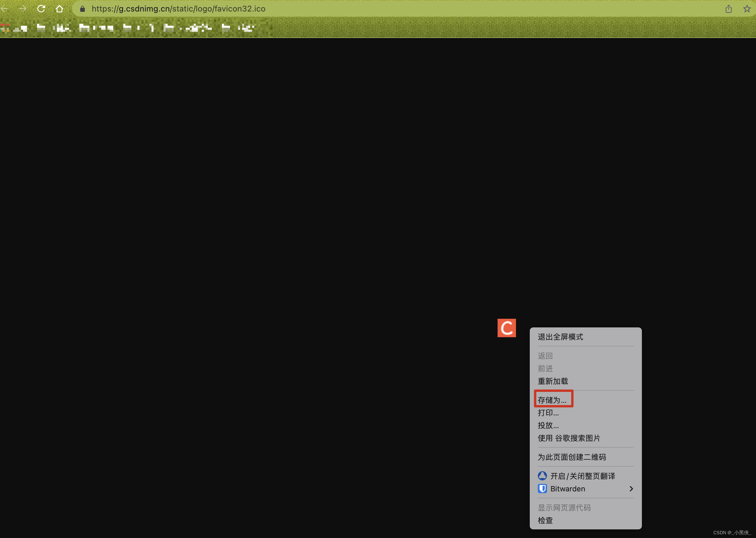
Task: Click the share page icon
Action: pyautogui.click(x=728, y=9)
